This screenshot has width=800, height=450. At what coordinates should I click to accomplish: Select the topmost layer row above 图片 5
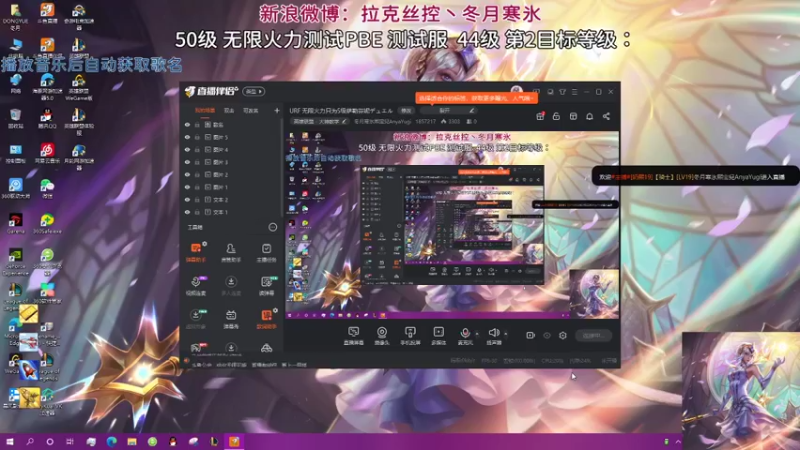click(230, 124)
